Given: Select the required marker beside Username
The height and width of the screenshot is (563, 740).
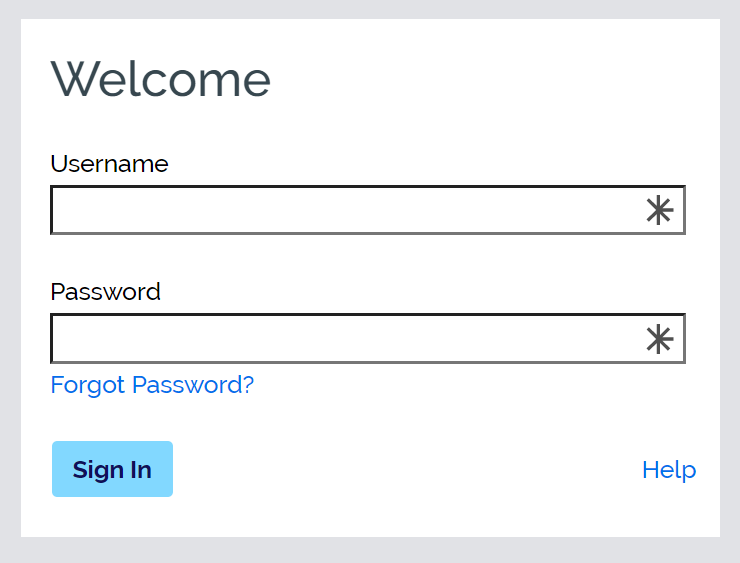Looking at the screenshot, I should coord(658,210).
